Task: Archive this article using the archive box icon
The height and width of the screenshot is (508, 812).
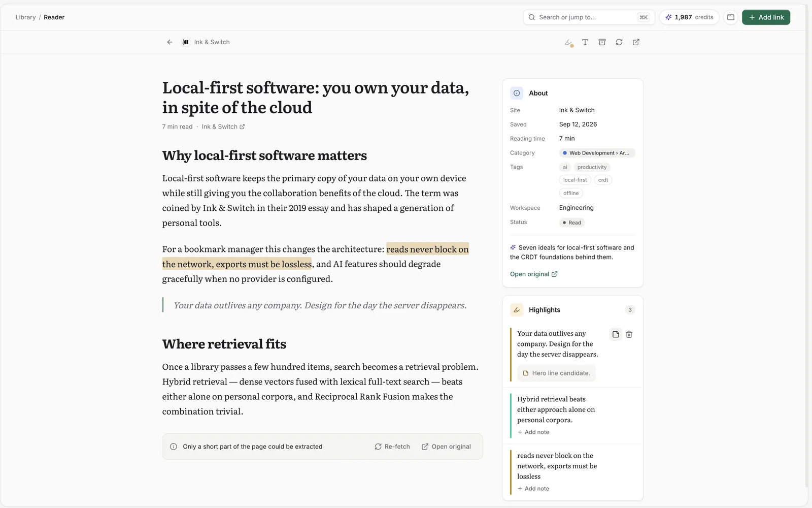Action: (602, 42)
